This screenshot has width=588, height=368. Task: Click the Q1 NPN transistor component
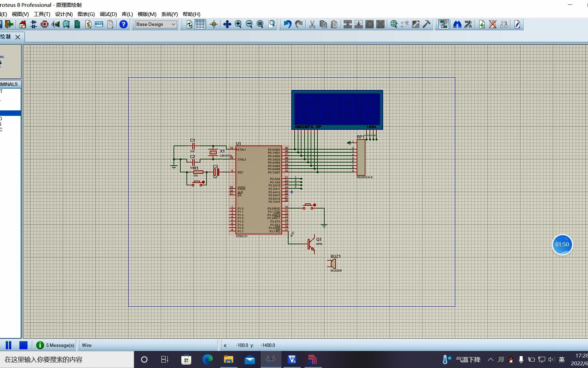pos(311,244)
